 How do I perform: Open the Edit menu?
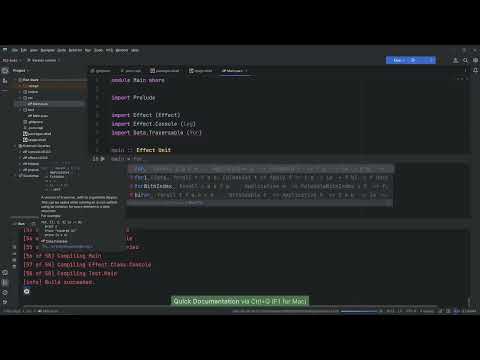click(x=24, y=50)
